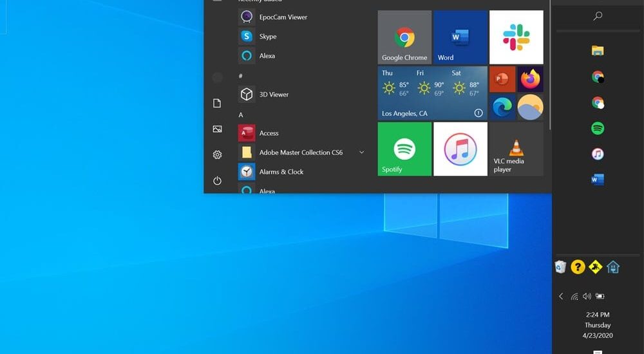The height and width of the screenshot is (354, 644).
Task: Open the 3D Viewer app
Action: click(x=302, y=94)
